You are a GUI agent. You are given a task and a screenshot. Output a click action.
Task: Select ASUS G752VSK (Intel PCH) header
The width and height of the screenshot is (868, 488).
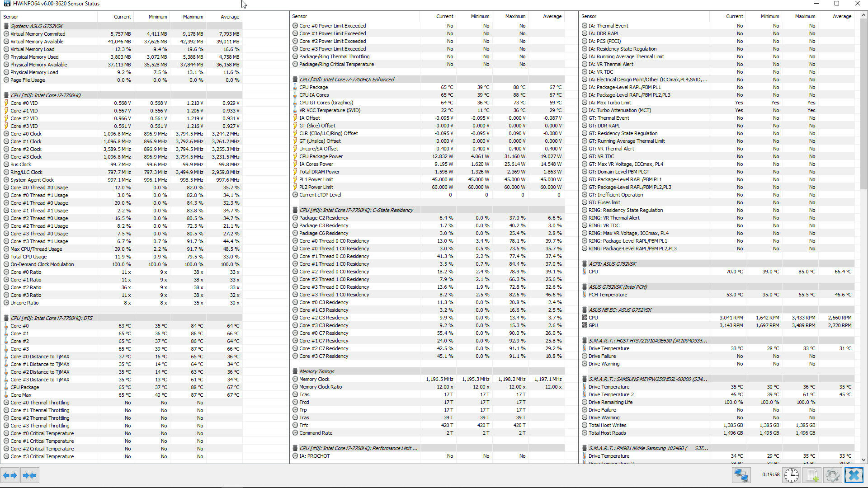point(717,287)
